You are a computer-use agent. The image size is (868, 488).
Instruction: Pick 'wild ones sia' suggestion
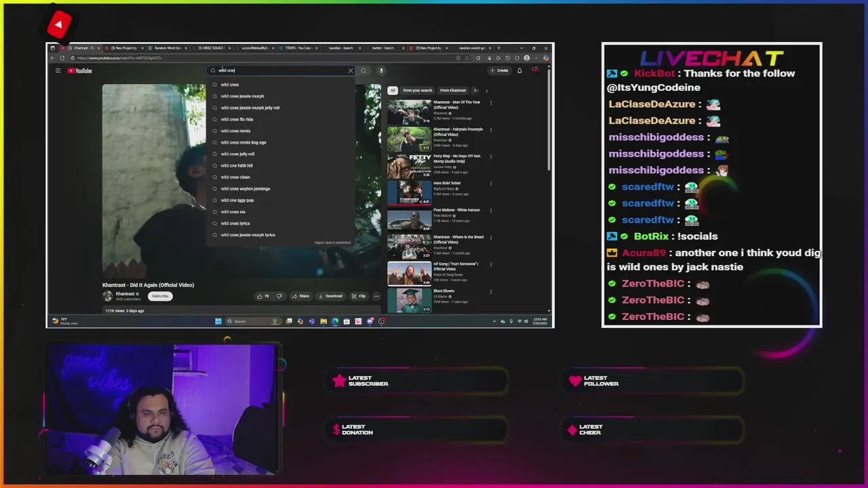280,211
